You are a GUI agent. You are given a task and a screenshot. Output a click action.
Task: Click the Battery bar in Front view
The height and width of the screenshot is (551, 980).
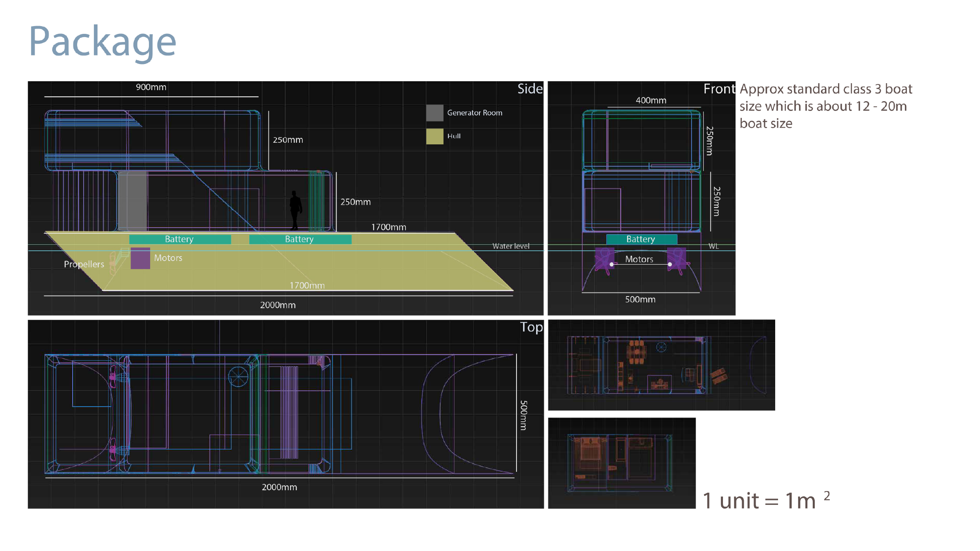[x=641, y=239]
